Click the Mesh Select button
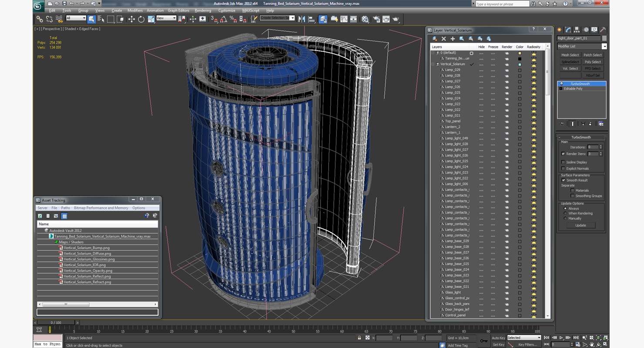Image resolution: width=644 pixels, height=348 pixels. [570, 55]
